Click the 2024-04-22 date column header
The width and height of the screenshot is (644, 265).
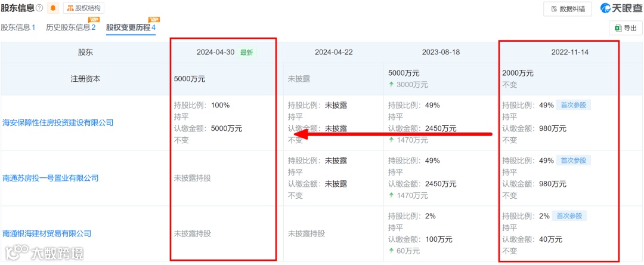coord(333,52)
